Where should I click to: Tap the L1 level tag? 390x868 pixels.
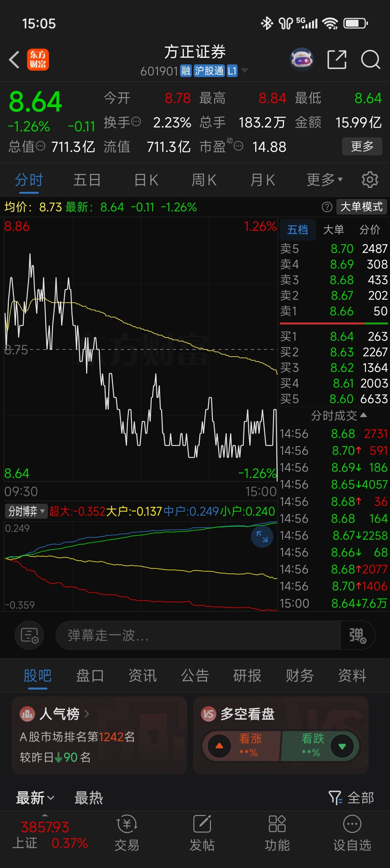(x=232, y=71)
